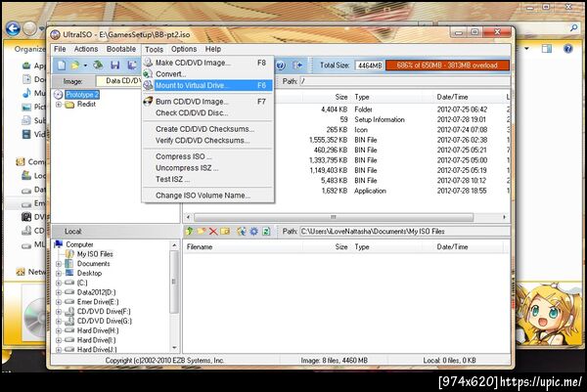Choose Check CD/DVD Disc menu entry
Image resolution: width=587 pixels, height=392 pixels.
tap(208, 112)
